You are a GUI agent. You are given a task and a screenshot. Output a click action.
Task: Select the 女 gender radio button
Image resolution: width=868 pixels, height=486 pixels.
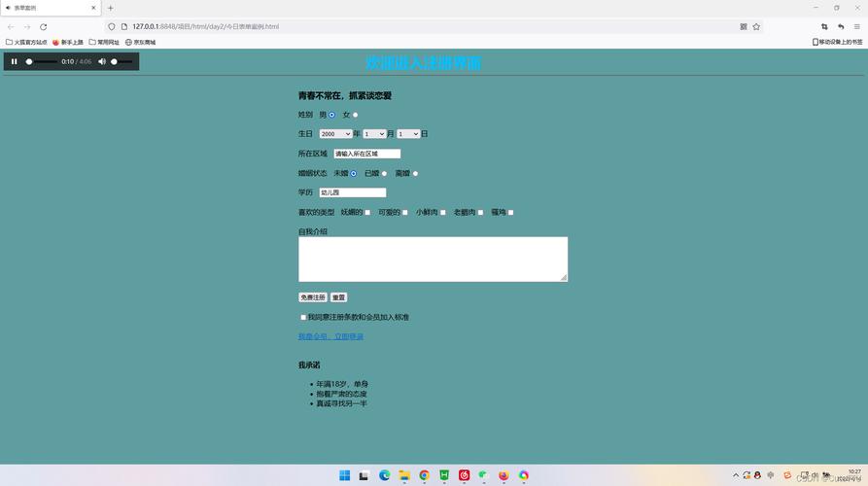click(356, 115)
